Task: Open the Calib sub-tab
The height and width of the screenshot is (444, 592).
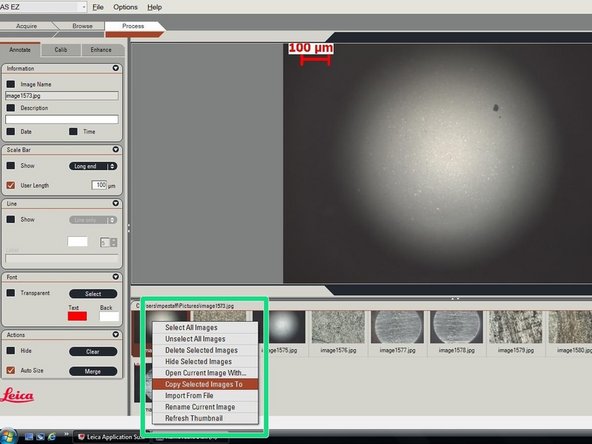Action: [x=61, y=49]
